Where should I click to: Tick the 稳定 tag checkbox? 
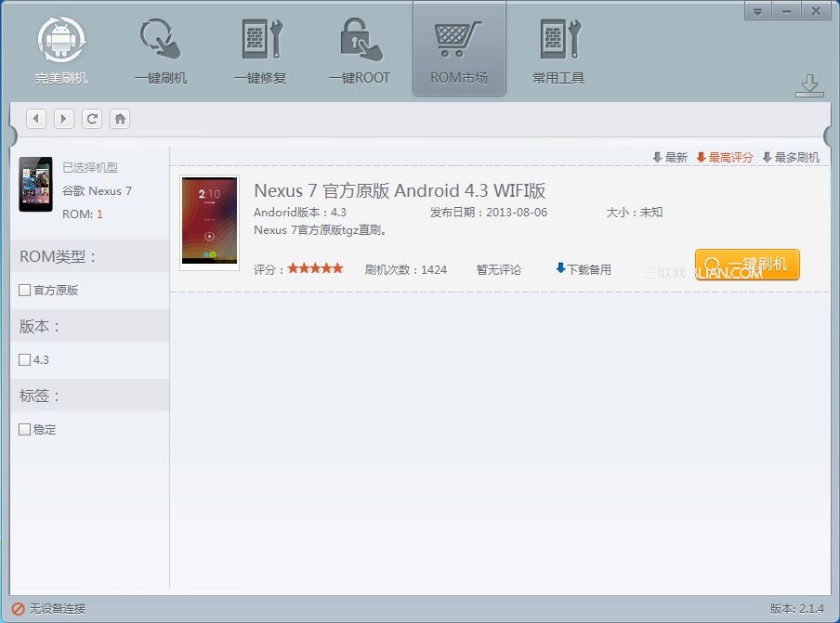25,429
